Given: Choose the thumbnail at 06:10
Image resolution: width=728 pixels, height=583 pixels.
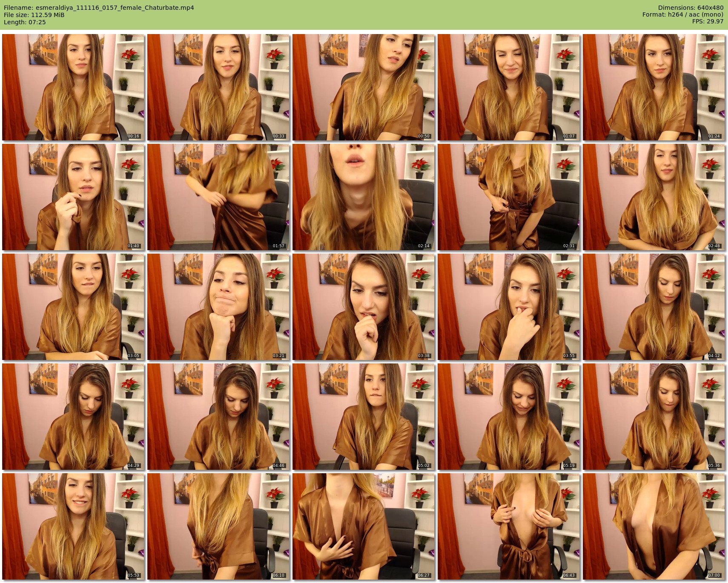Looking at the screenshot, I should [218, 526].
